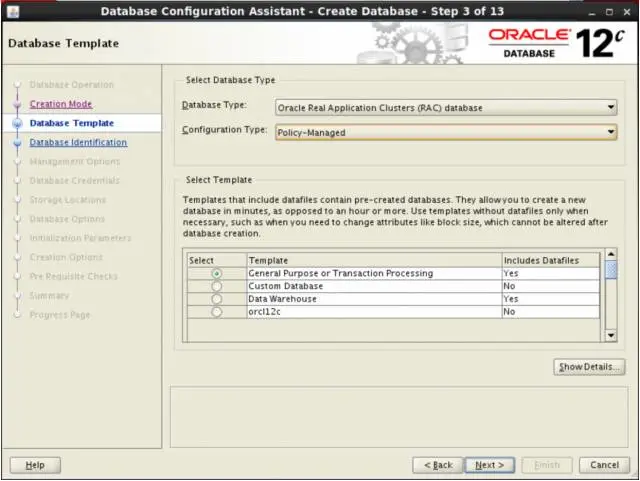Click the Cancel button

(604, 465)
